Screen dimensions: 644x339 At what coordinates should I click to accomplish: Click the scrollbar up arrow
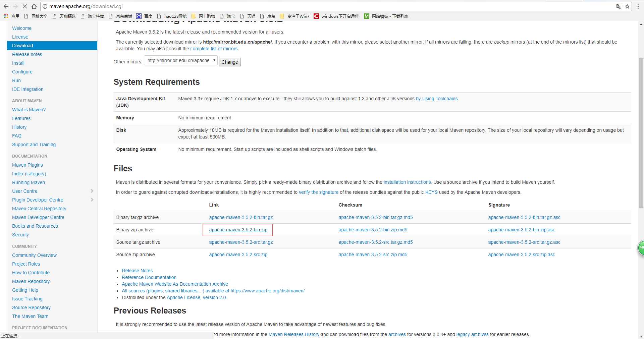click(641, 24)
